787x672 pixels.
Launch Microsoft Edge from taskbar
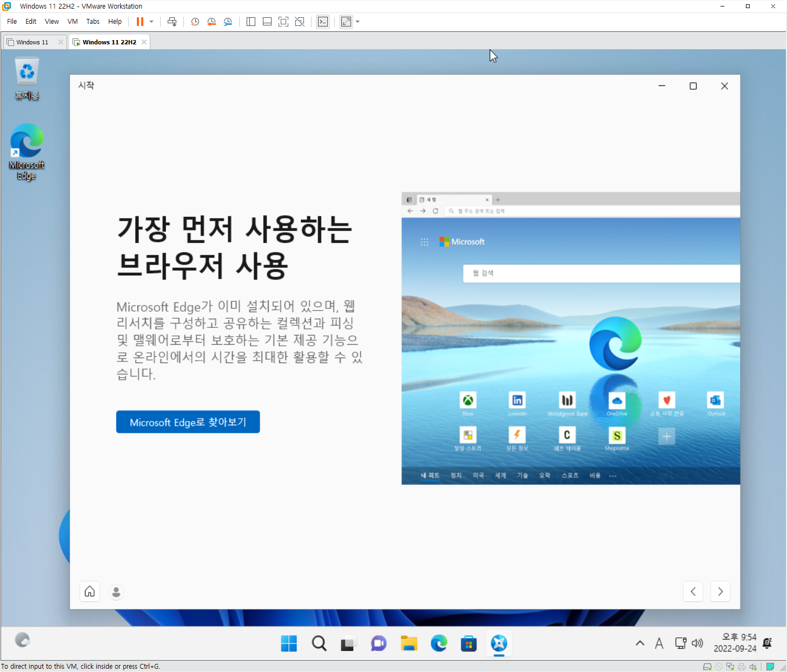[439, 643]
